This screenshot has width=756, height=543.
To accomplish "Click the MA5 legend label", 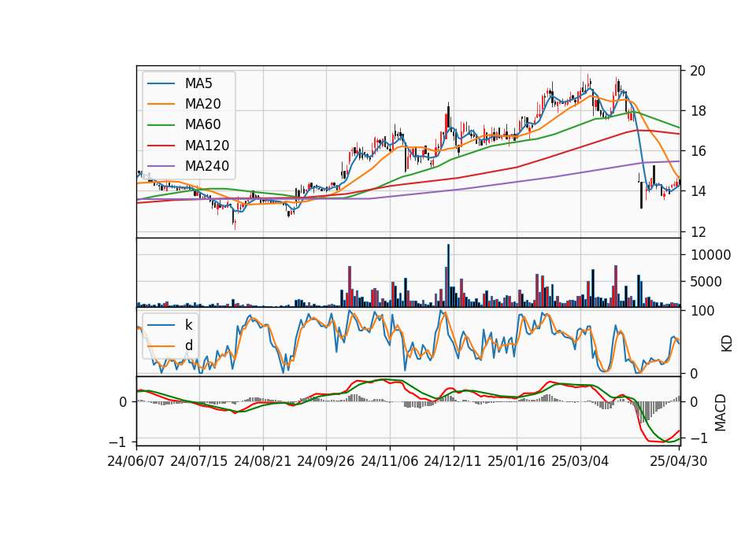I will 198,83.
